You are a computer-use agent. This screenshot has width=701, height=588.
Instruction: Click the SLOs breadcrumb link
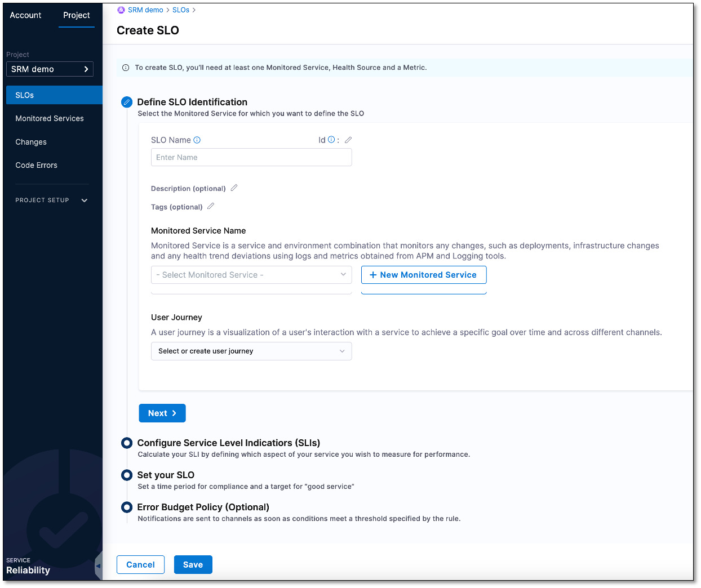point(180,10)
